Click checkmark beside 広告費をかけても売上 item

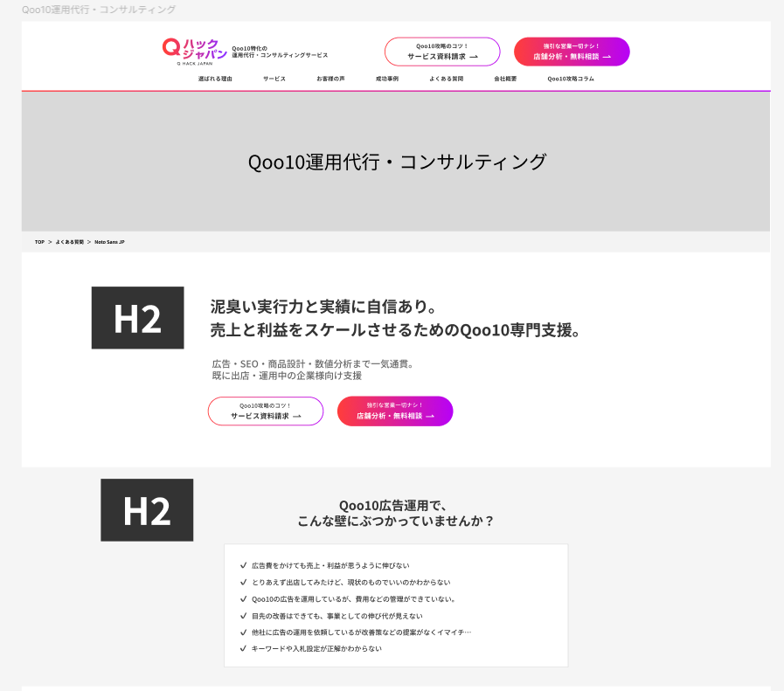pyautogui.click(x=243, y=565)
